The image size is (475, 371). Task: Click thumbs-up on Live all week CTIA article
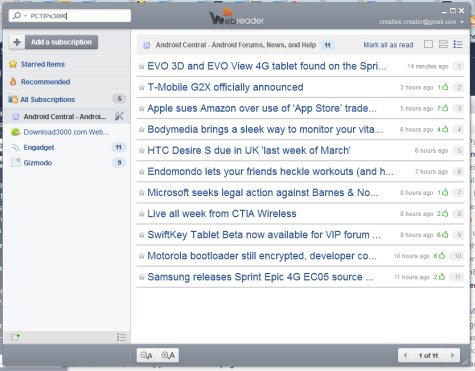coord(445,214)
